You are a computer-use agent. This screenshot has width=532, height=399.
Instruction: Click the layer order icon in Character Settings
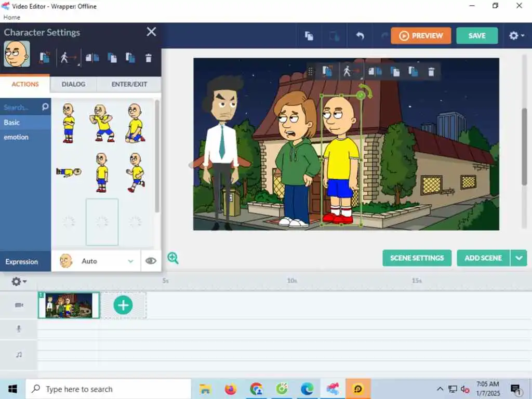pyautogui.click(x=130, y=58)
